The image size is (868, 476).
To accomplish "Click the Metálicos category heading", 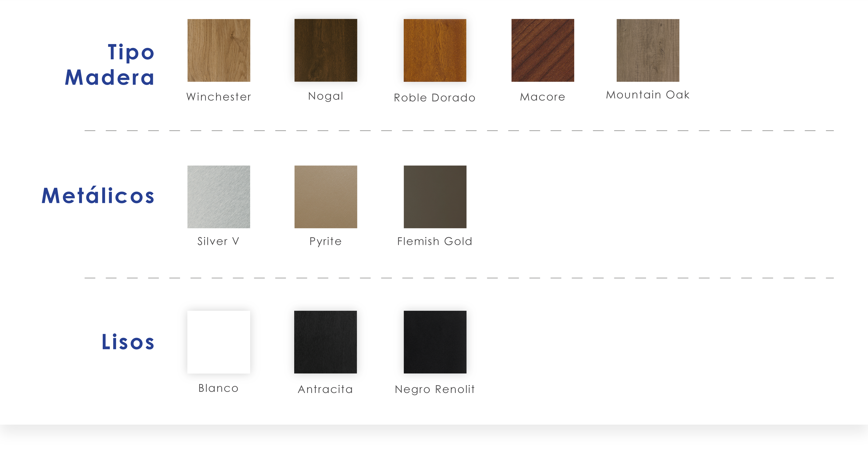I will [98, 196].
